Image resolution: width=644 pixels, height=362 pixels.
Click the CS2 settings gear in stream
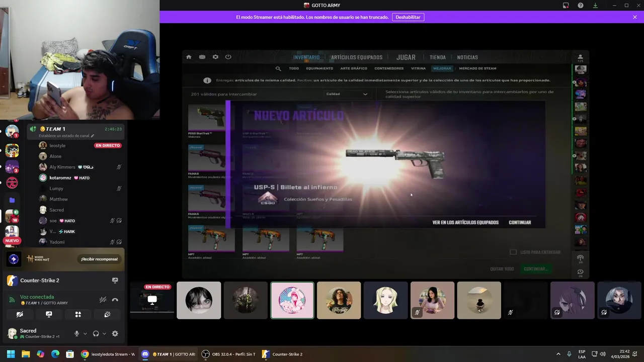tap(215, 57)
